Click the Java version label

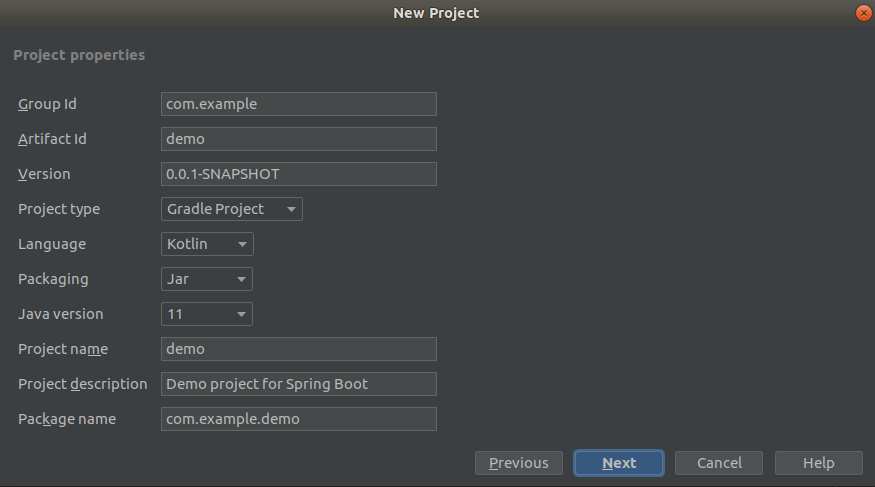tap(60, 314)
